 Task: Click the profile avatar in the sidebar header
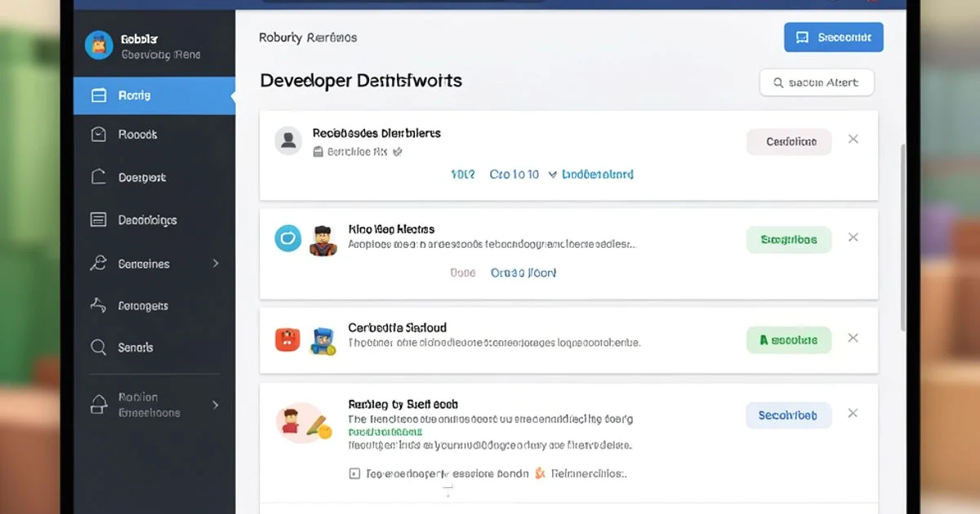click(99, 46)
